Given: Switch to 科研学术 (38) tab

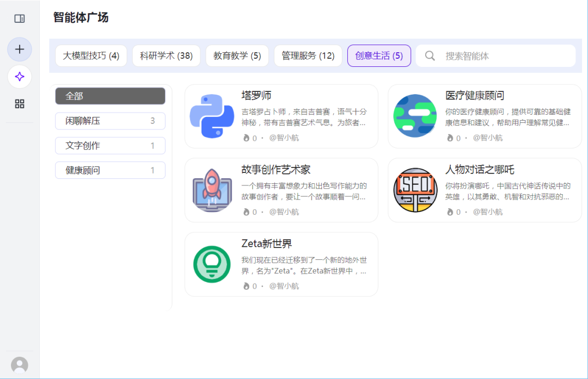Looking at the screenshot, I should (166, 56).
